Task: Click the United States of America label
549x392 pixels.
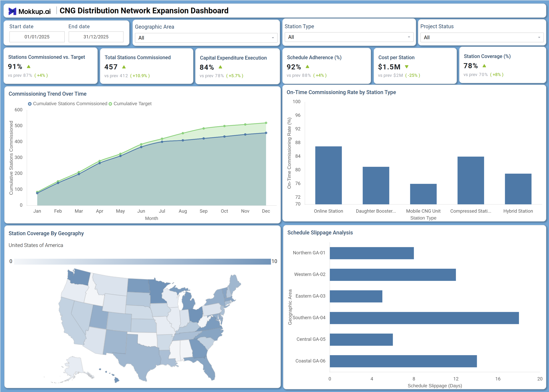Action: point(36,245)
